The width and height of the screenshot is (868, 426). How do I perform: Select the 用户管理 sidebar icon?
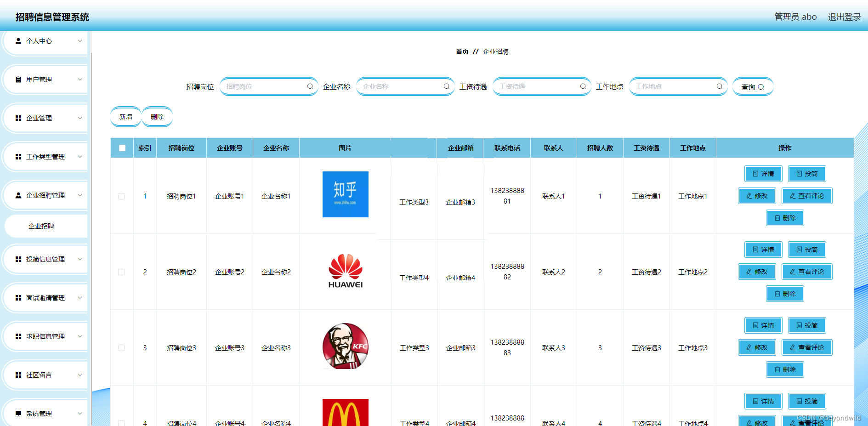pyautogui.click(x=18, y=79)
